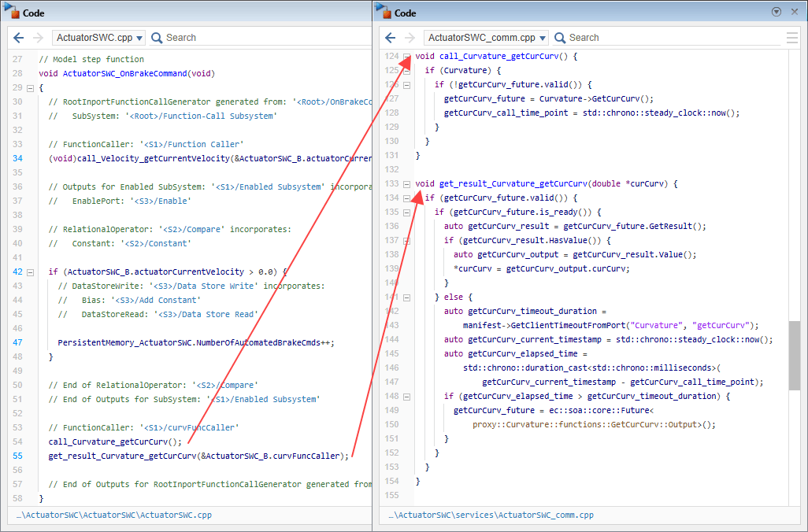Screen dimensions: 808x532
Task: Click vertical scrollbar thumb in right panel
Action: 794,356
